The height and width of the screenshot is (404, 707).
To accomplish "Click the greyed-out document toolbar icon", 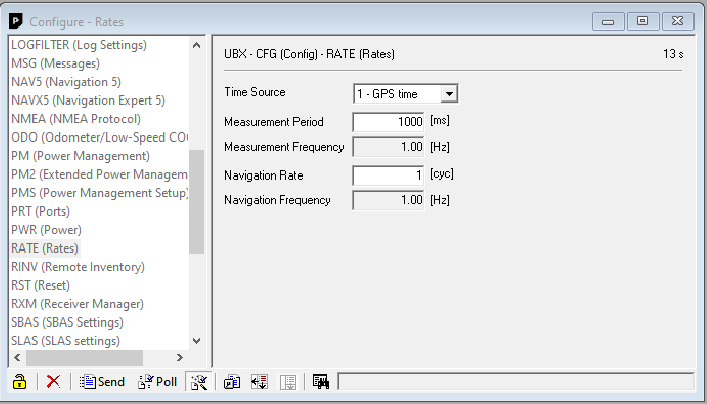I will pos(287,382).
